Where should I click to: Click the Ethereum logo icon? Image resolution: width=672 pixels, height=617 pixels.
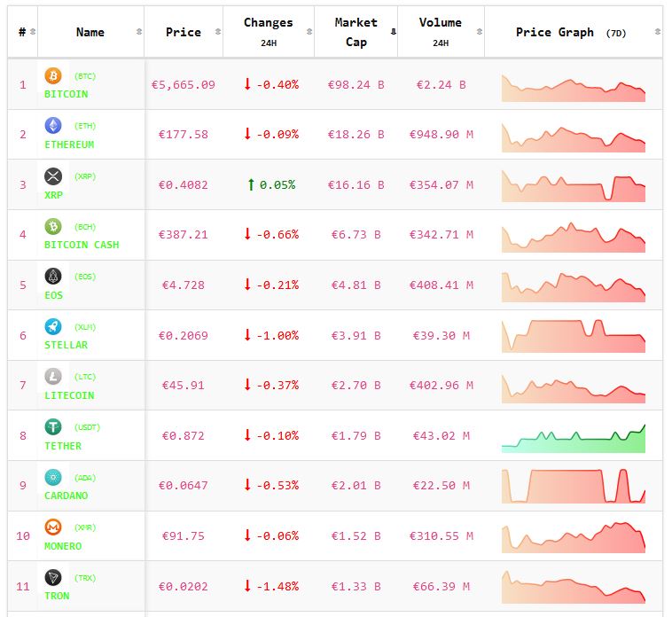point(53,126)
